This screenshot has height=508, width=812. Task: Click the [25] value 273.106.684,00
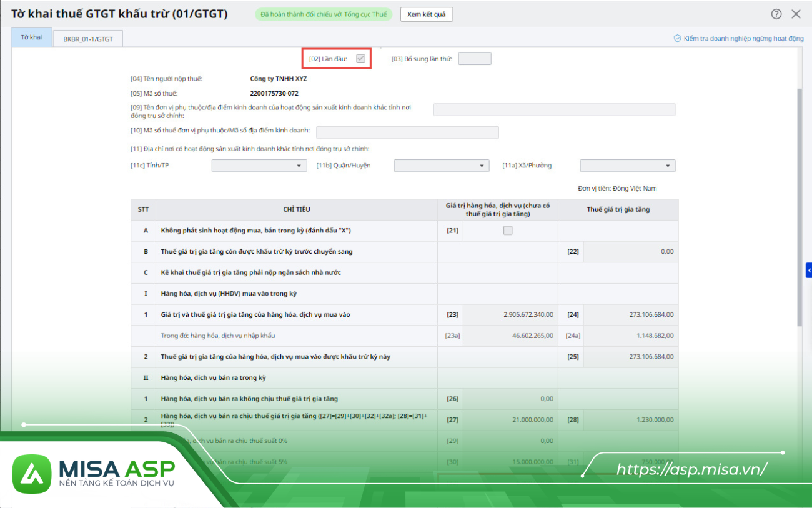[x=651, y=357]
